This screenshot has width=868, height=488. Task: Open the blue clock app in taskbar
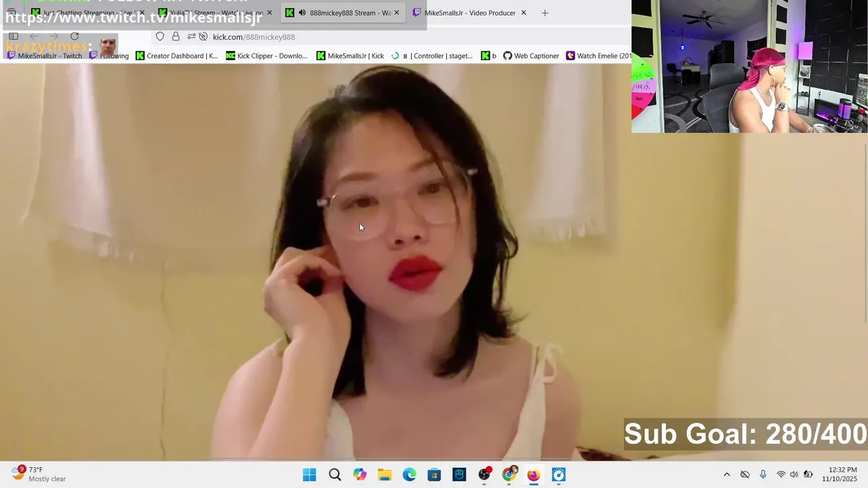coord(559,474)
